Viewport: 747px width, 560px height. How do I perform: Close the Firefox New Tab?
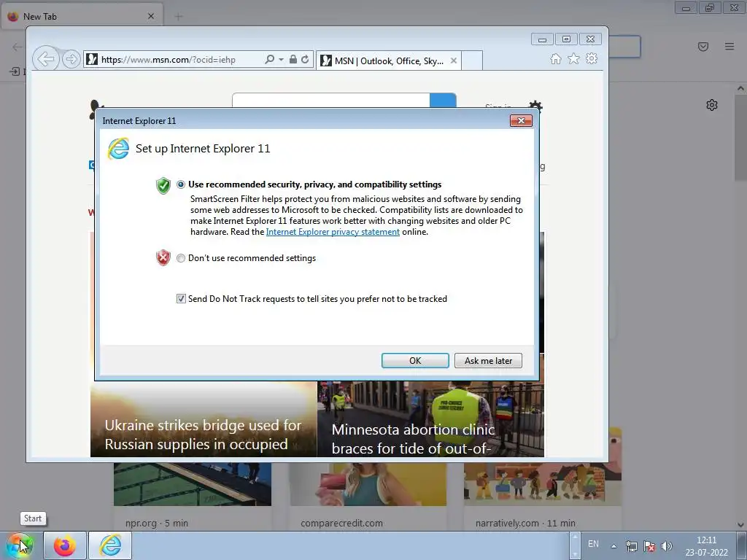150,16
